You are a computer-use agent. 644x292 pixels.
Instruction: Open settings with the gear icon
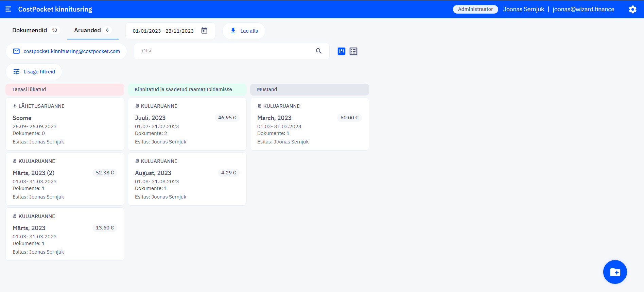point(632,9)
